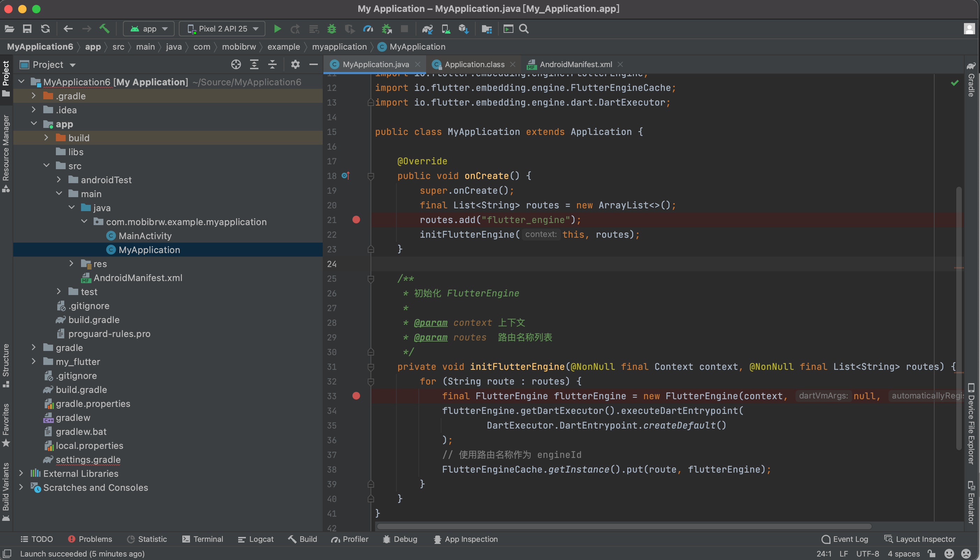Hide the Project panel with minus icon

coord(314,65)
